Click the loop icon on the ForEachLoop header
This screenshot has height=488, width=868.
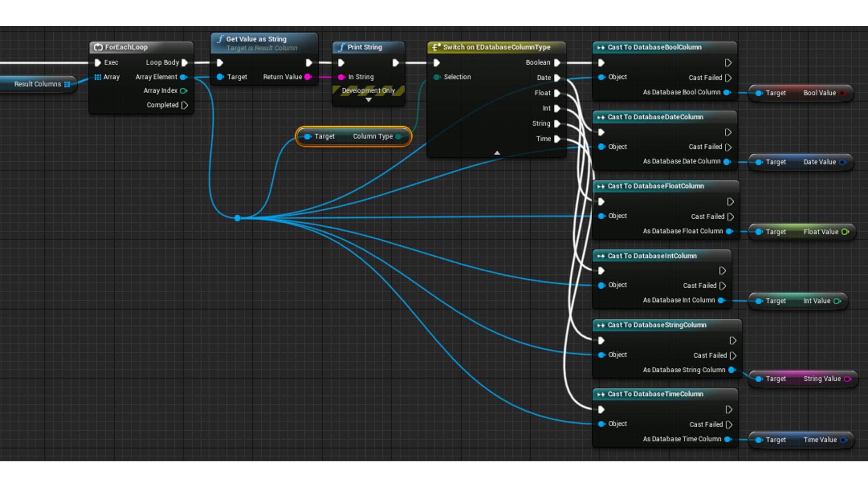click(x=98, y=47)
